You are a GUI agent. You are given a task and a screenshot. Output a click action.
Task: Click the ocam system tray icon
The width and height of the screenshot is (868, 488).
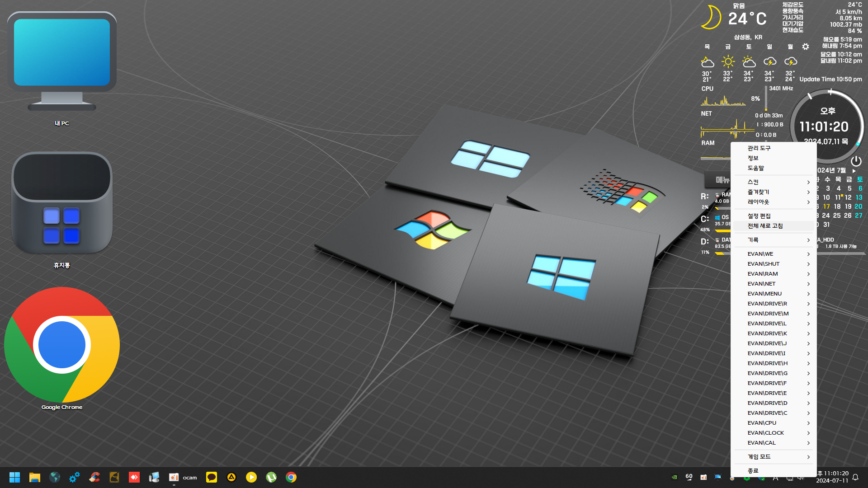(x=703, y=477)
